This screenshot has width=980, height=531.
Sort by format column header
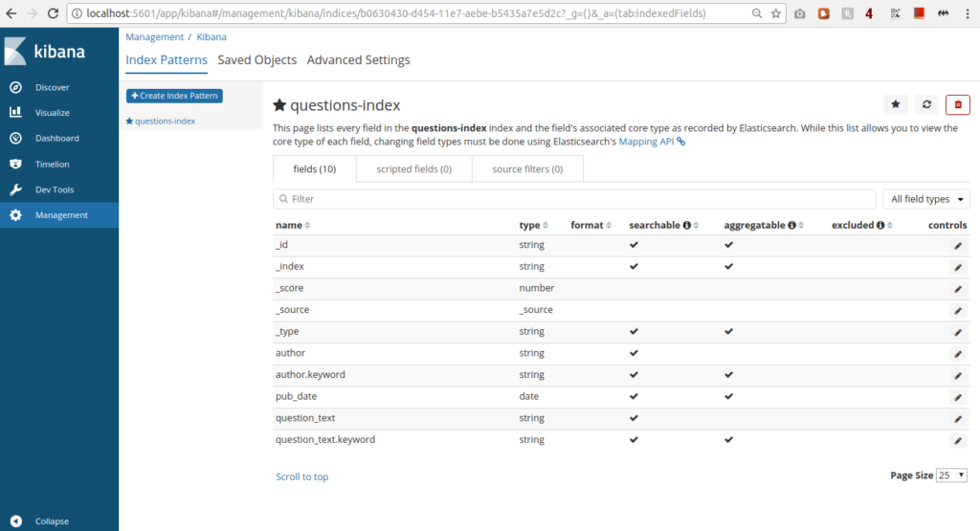[590, 225]
